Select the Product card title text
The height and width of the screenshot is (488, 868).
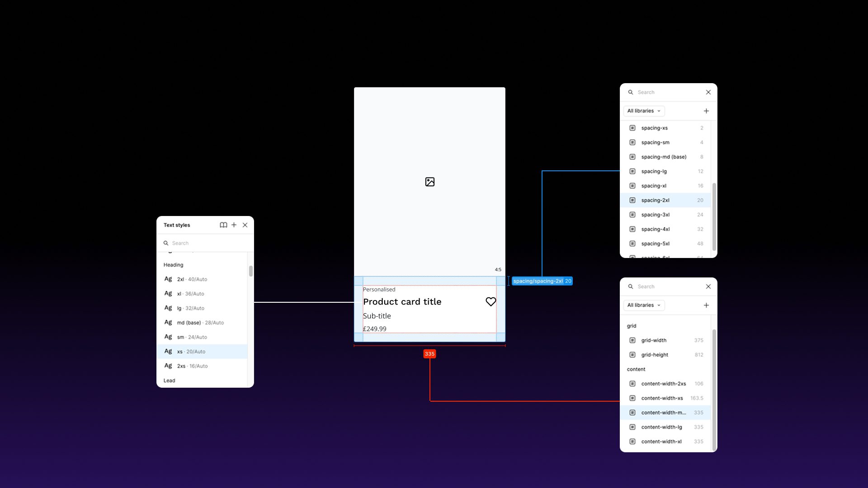pos(402,302)
